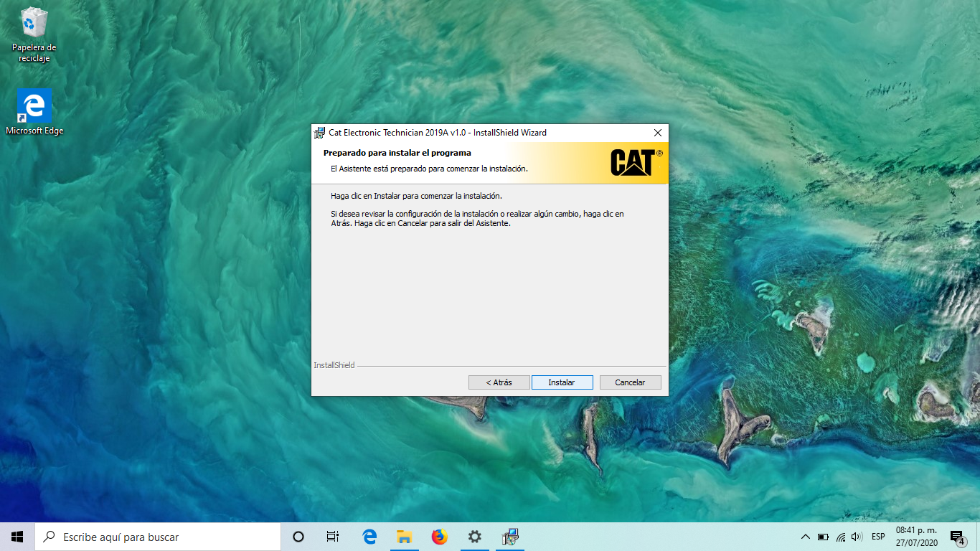Click the Instalar button
The height and width of the screenshot is (551, 980).
coord(562,382)
